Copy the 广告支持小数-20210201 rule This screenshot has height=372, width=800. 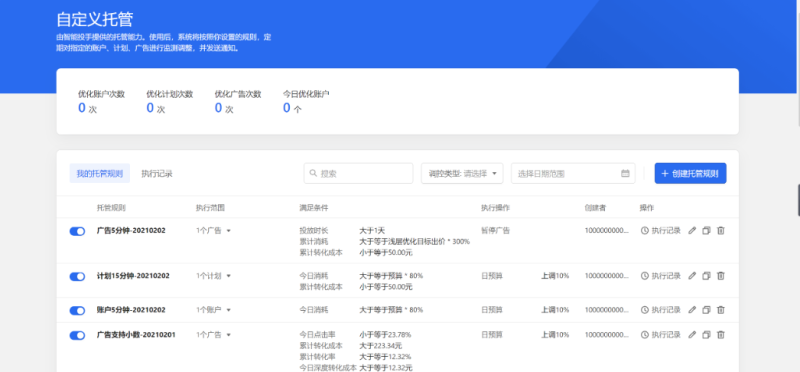tap(706, 335)
